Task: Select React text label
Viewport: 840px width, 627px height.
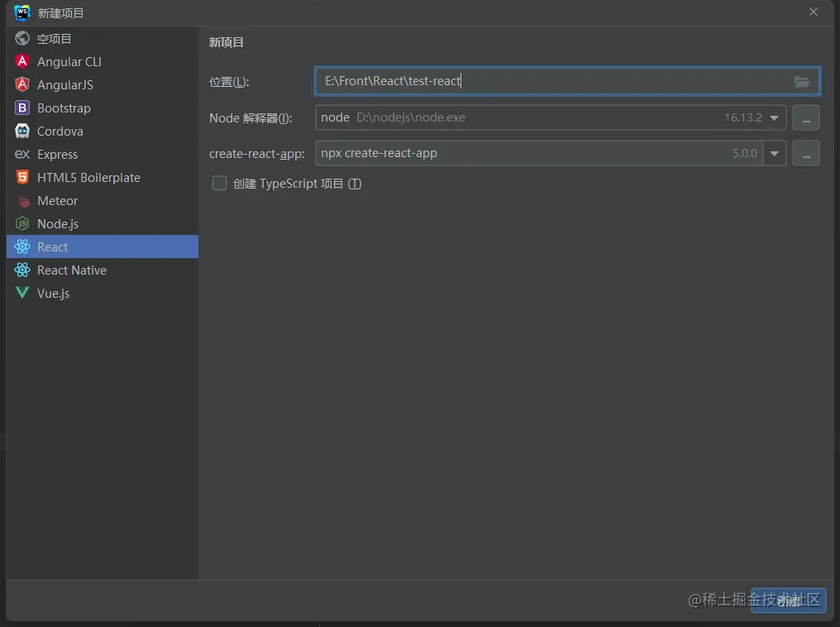Action: [x=53, y=246]
